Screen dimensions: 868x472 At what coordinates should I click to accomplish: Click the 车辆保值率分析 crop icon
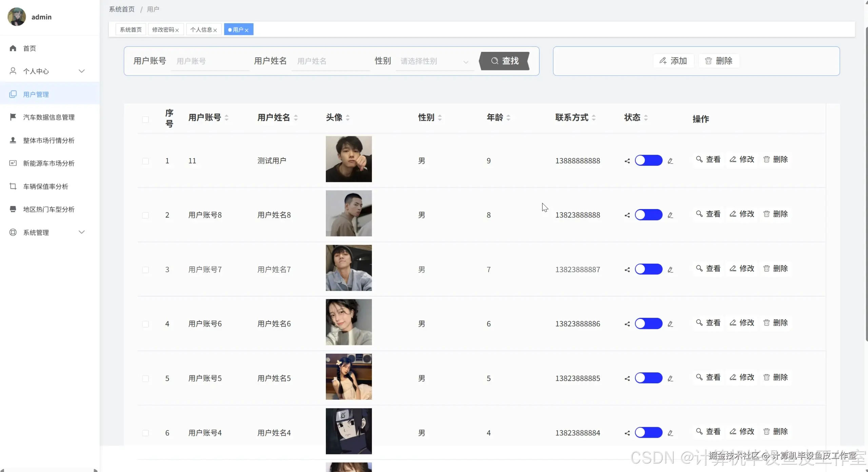pos(13,186)
